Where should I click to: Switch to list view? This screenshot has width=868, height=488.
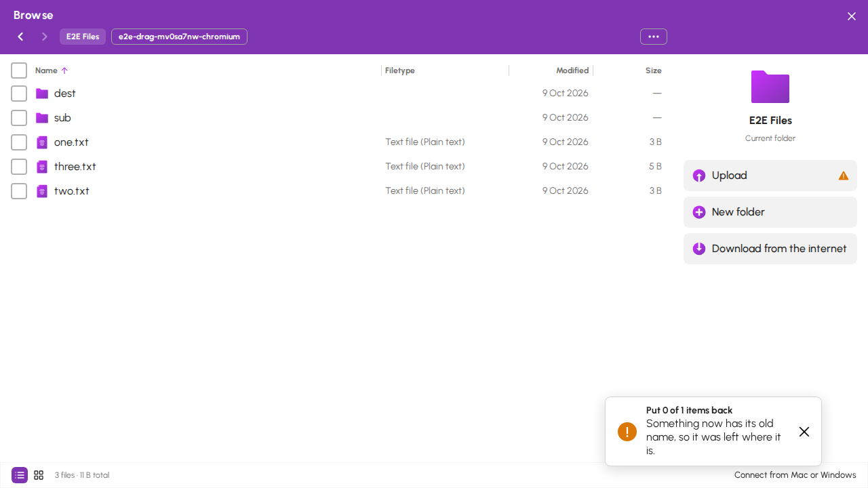point(20,475)
